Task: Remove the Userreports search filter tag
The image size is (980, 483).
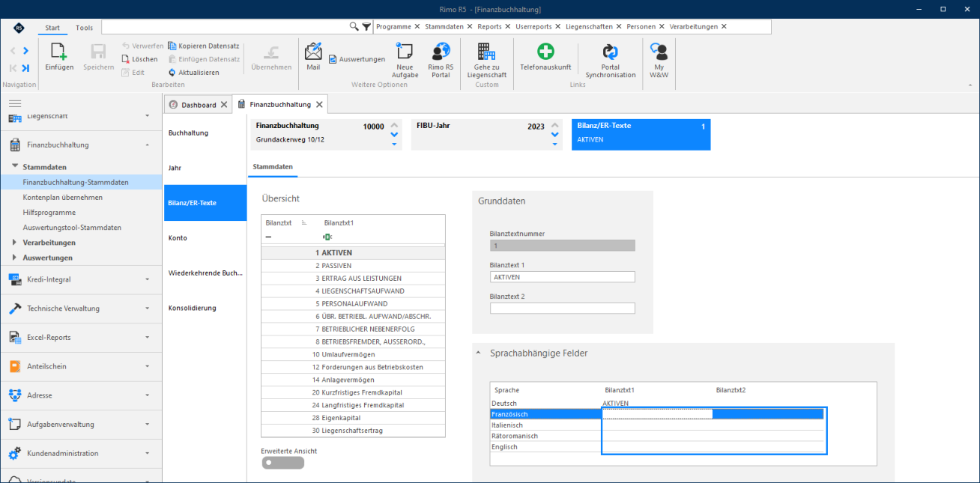Action: tap(558, 26)
